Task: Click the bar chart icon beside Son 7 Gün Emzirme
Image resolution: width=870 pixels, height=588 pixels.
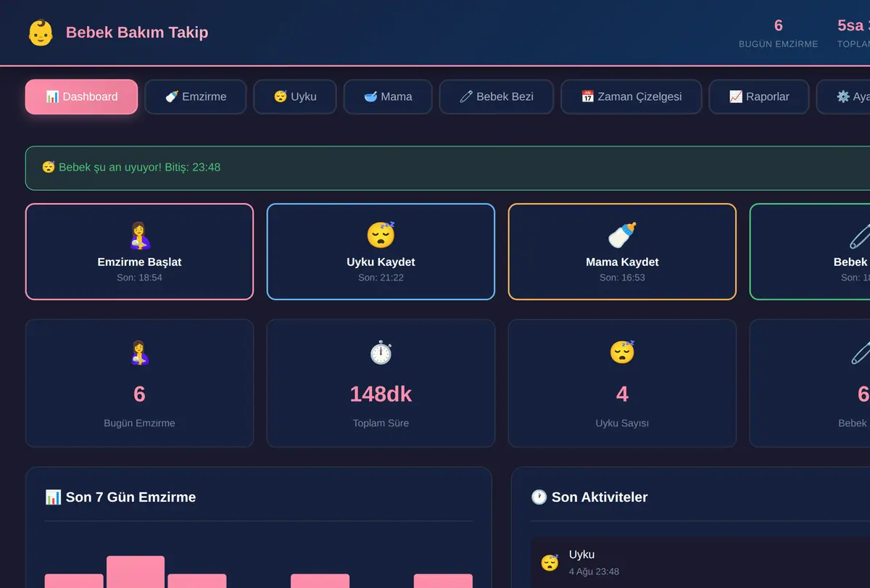Action: [x=53, y=497]
